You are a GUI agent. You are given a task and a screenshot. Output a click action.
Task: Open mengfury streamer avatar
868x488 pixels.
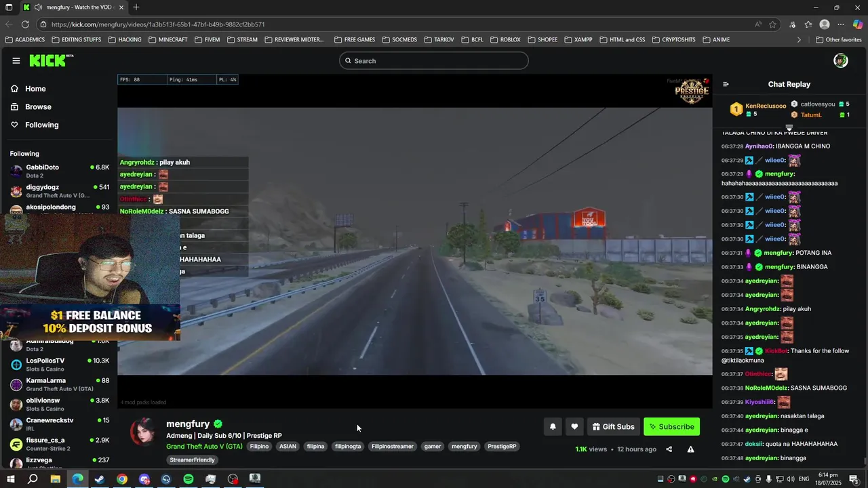(x=143, y=432)
